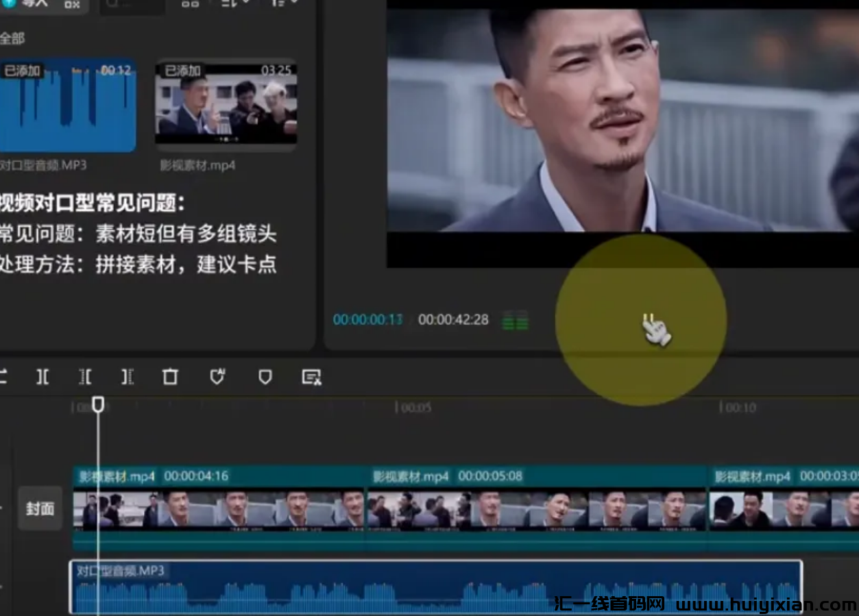859x616 pixels.
Task: Toggle the audio level meter beside the timecode
Action: tap(515, 320)
